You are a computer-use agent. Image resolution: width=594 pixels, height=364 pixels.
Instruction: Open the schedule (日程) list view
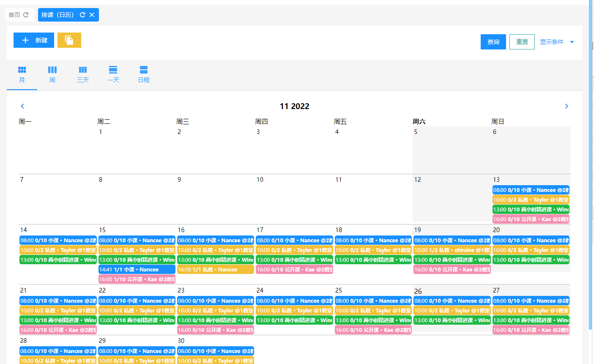[144, 70]
